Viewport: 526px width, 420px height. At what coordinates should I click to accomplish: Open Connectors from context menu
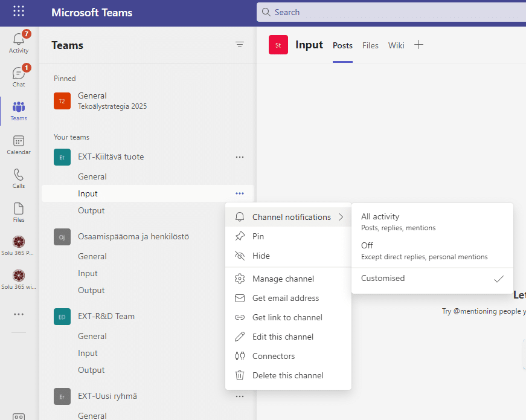(288, 356)
